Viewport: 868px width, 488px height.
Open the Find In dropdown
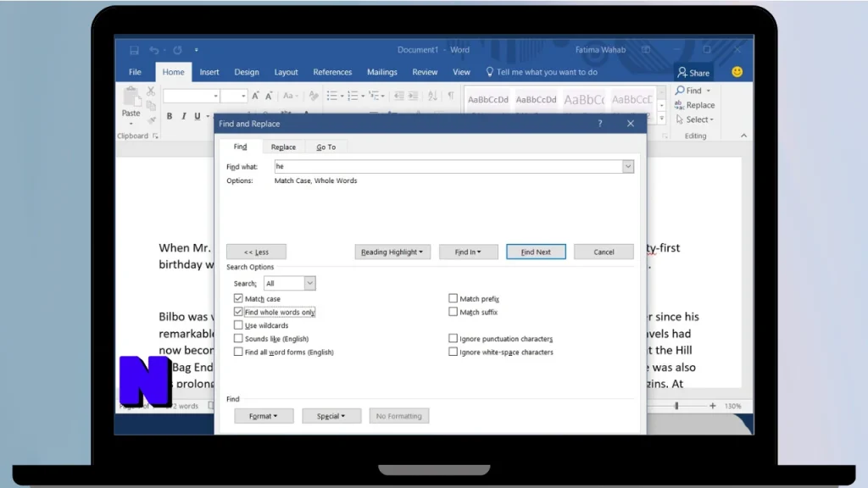[x=468, y=252]
